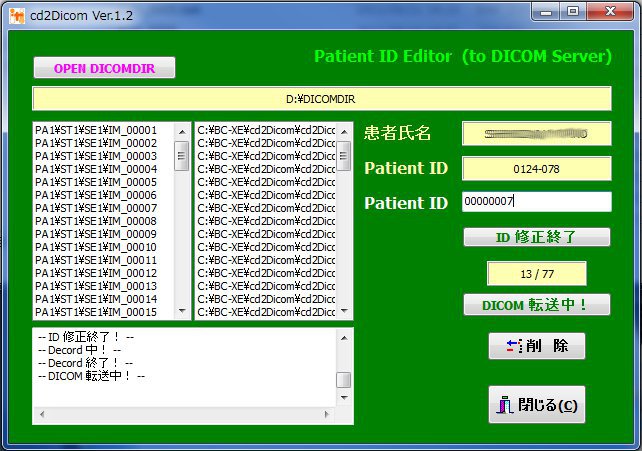Click the cd2Dicom app icon in title bar

(17, 16)
